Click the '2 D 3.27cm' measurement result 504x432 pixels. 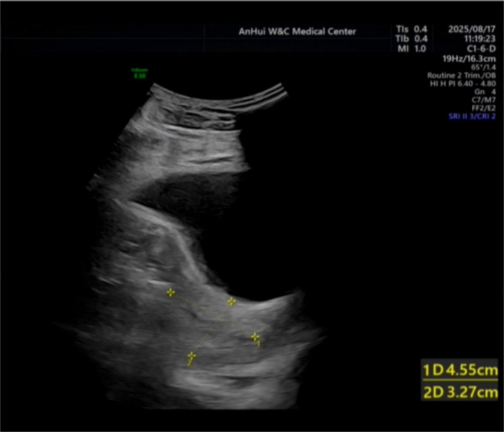click(460, 393)
